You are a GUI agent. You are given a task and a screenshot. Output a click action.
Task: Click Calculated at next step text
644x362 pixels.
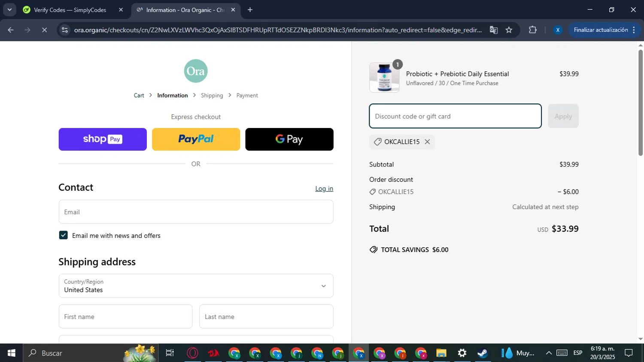tap(545, 207)
